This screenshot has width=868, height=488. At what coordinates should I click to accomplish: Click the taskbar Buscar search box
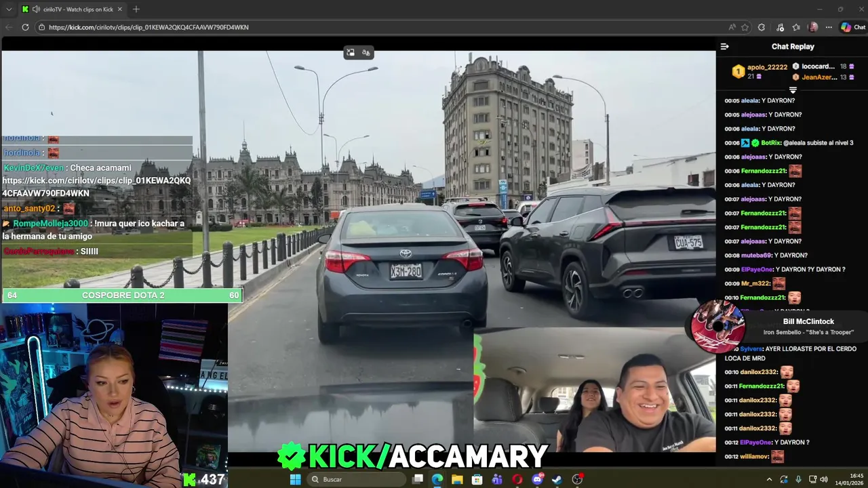pyautogui.click(x=357, y=479)
